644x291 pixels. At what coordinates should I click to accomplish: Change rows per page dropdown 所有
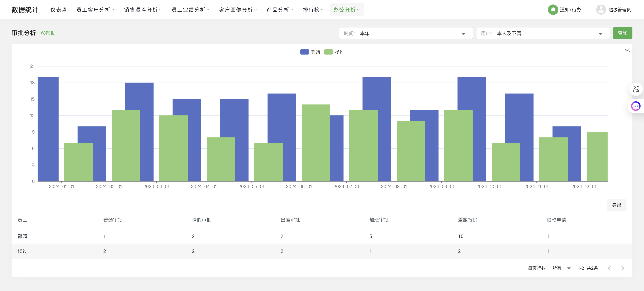pyautogui.click(x=561, y=268)
